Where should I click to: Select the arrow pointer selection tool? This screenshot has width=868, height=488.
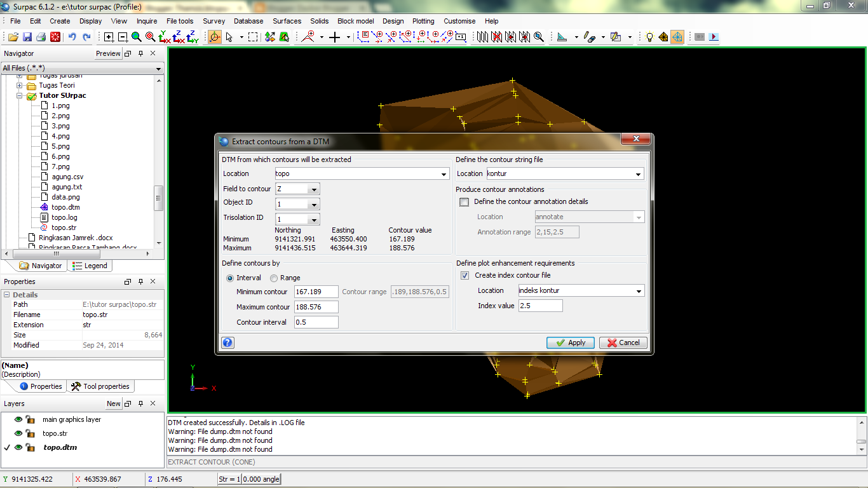(229, 37)
